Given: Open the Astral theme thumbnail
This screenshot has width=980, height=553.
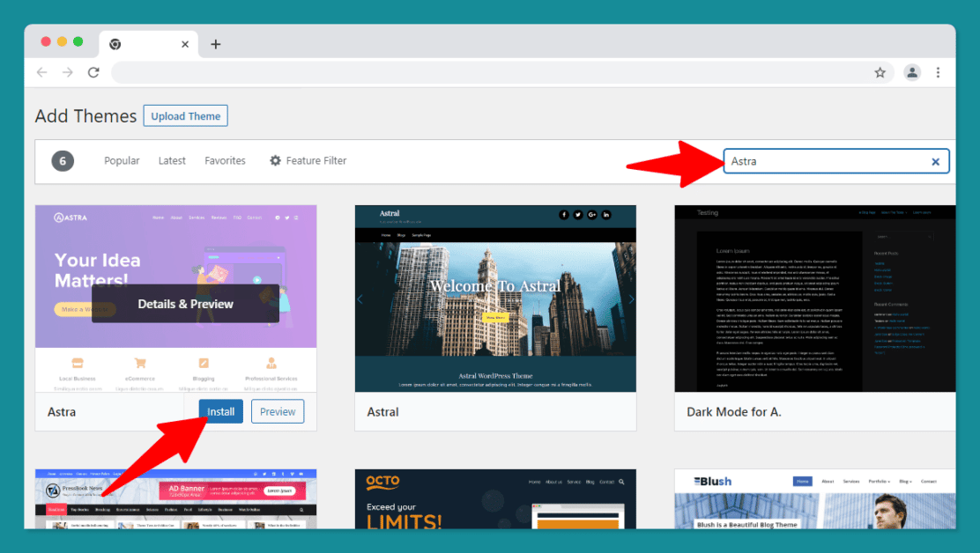Looking at the screenshot, I should coord(495,299).
